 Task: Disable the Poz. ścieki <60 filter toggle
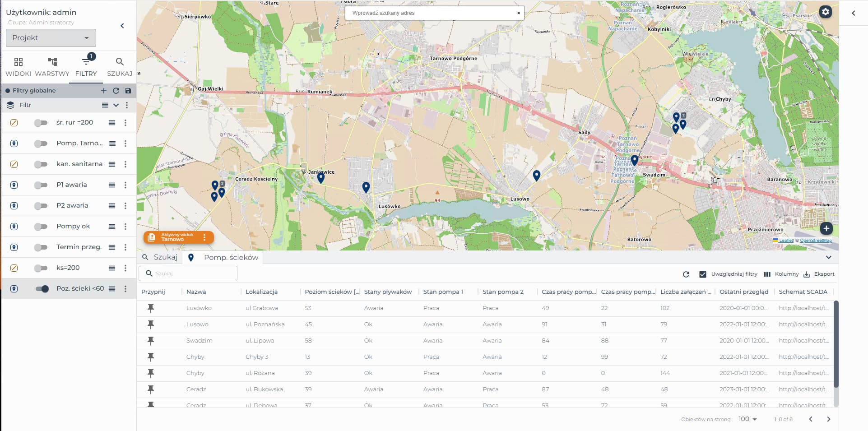point(42,289)
